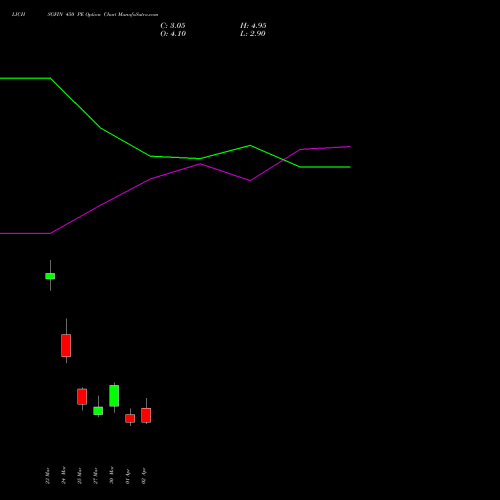Screen dimensions: 500x500
Task: Click the '30 Mar' date label
Action: (x=112, y=475)
